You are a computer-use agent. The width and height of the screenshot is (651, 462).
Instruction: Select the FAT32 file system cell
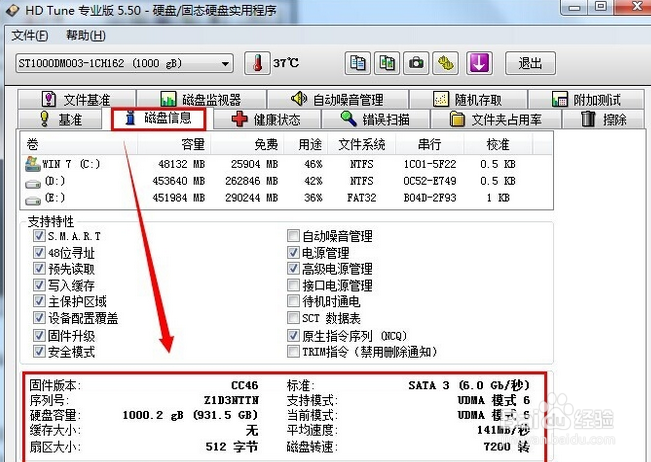point(362,198)
